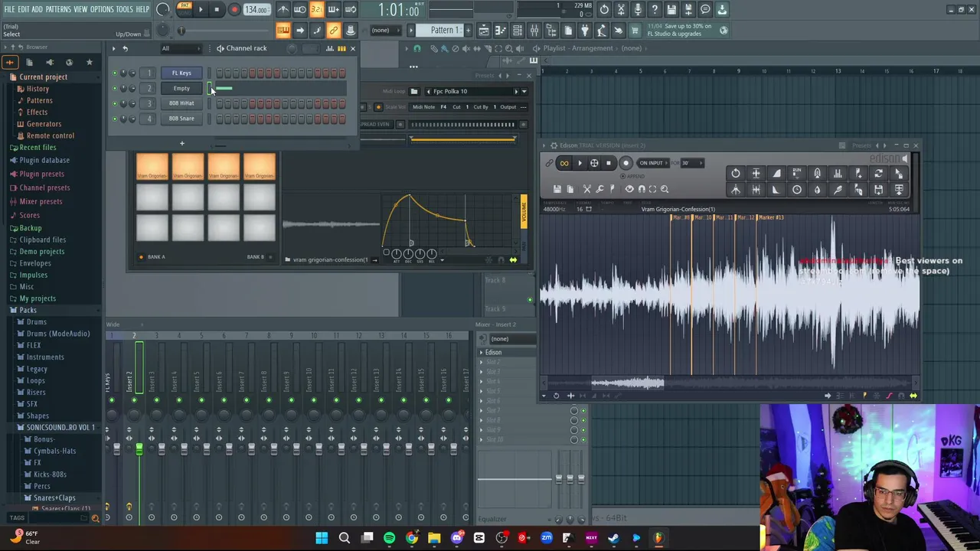This screenshot has width=980, height=551.
Task: Open the PATTERNS menu
Action: [x=58, y=9]
